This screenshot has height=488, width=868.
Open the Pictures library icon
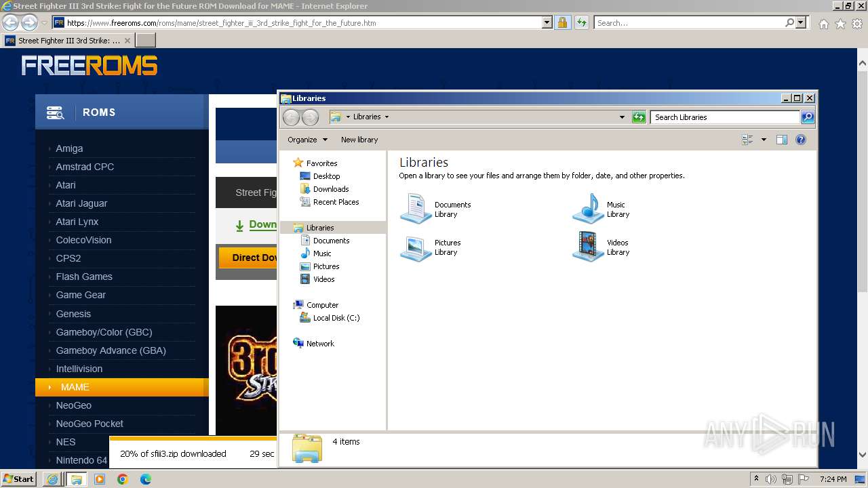tap(416, 247)
